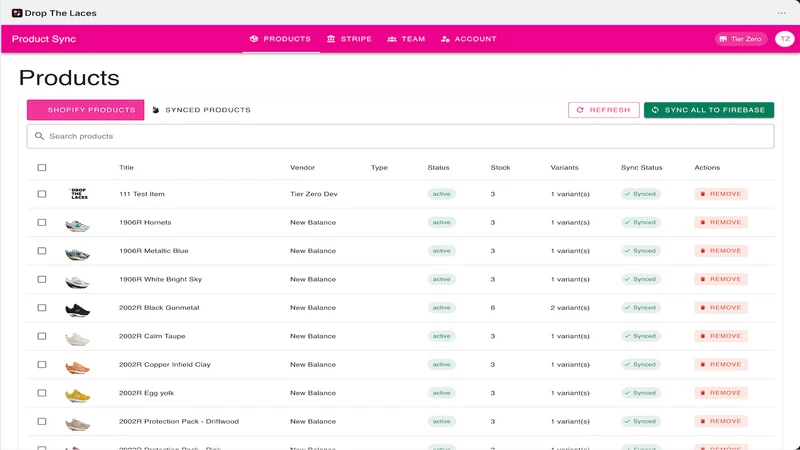
Task: Click Sync All To Firebase button
Action: tap(709, 110)
